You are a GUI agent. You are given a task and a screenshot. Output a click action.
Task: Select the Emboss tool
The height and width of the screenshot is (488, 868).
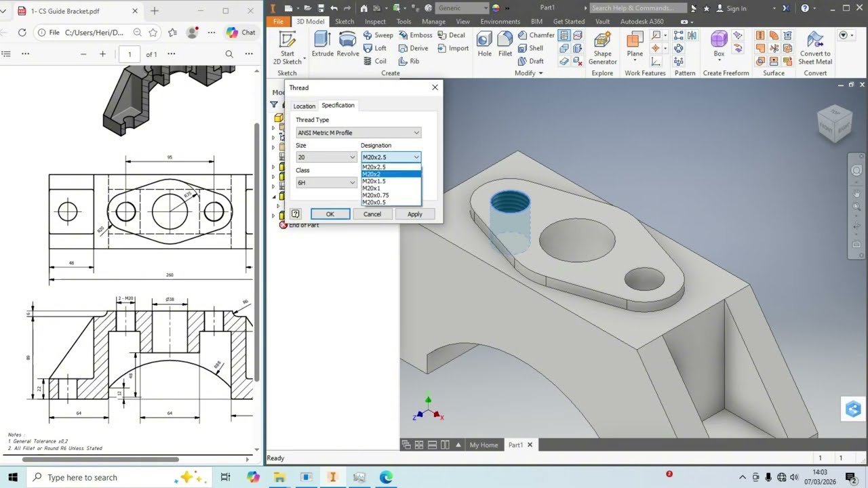(x=415, y=35)
